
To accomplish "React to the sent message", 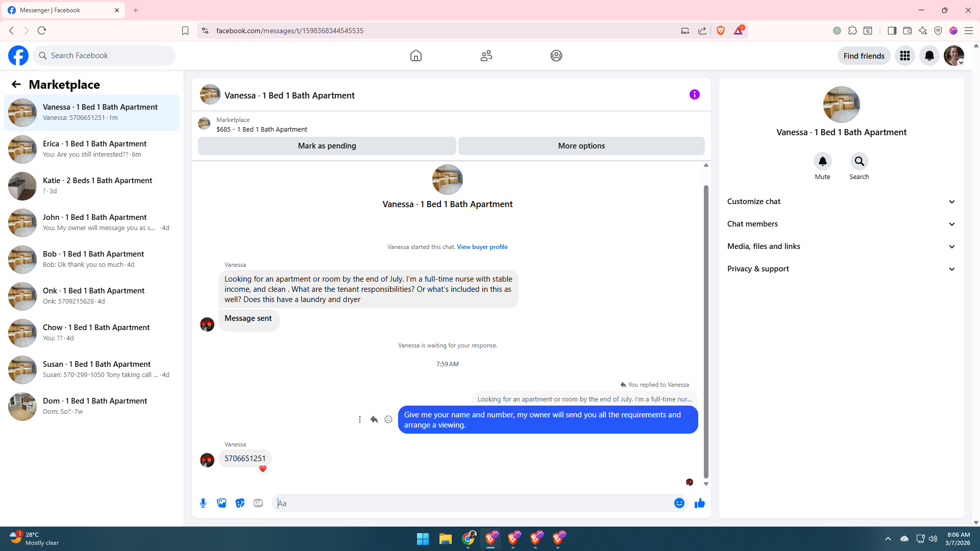I will point(388,419).
